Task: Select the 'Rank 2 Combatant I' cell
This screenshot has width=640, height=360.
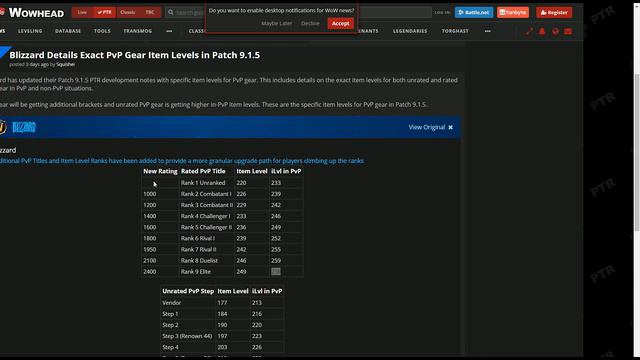Action: [x=206, y=194]
